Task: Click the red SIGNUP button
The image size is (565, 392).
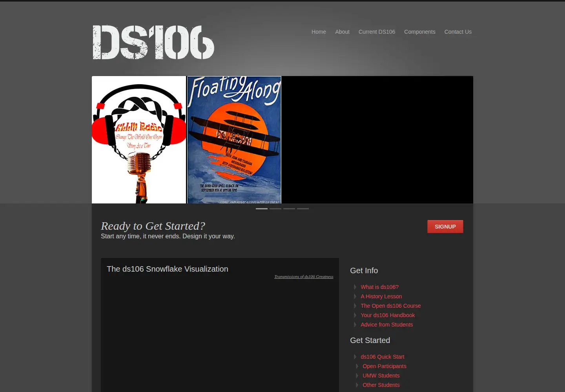Action: 445,227
